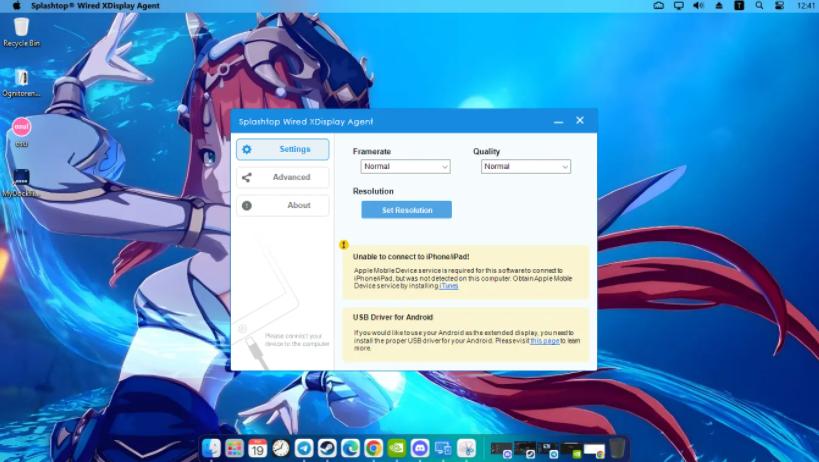Open Google Chrome from the dock
The image size is (819, 462).
(x=373, y=448)
